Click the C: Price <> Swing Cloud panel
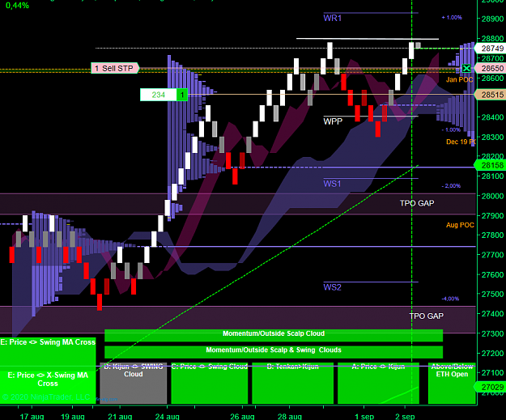506x420 pixels. point(210,383)
